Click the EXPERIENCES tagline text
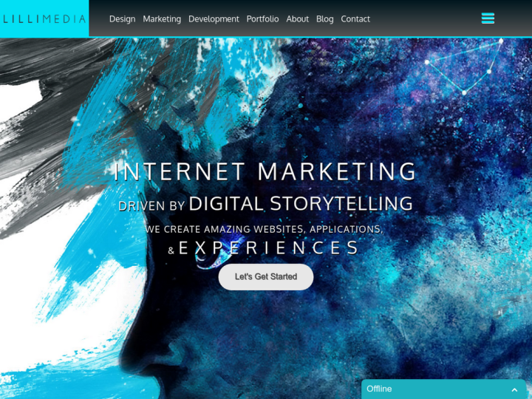The width and height of the screenshot is (532, 399). [x=268, y=248]
